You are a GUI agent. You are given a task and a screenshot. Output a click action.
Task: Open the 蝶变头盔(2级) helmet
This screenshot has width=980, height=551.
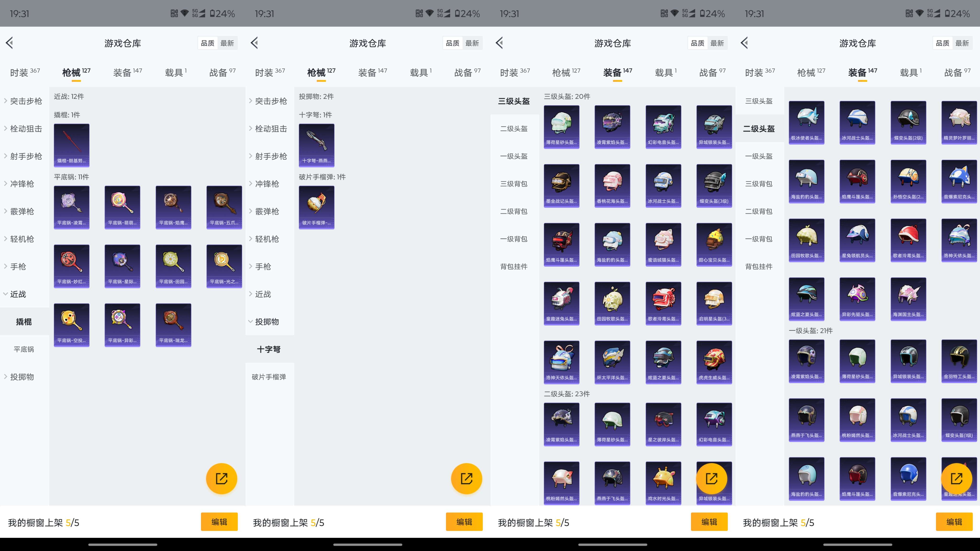[x=908, y=122]
